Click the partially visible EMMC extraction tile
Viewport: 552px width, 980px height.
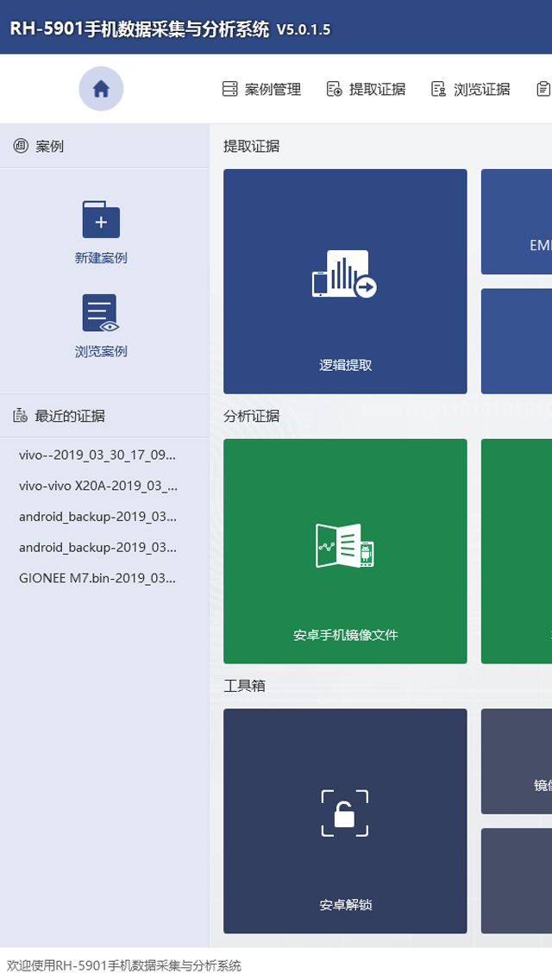click(517, 223)
